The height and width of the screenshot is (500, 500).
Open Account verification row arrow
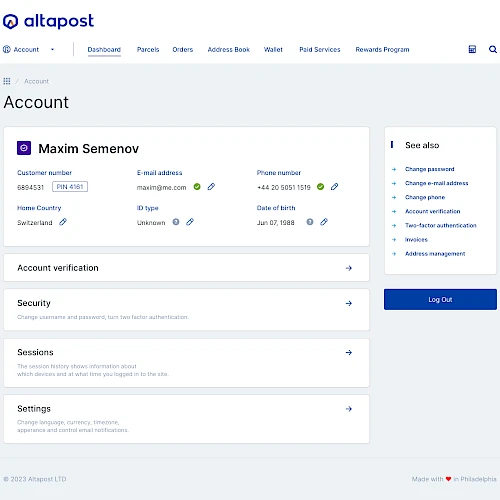pos(349,268)
